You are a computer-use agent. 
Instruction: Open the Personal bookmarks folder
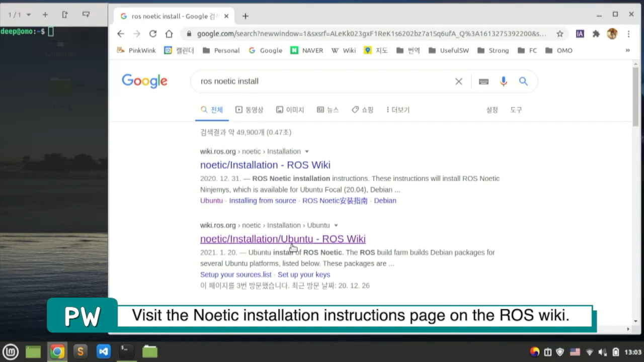(x=221, y=50)
